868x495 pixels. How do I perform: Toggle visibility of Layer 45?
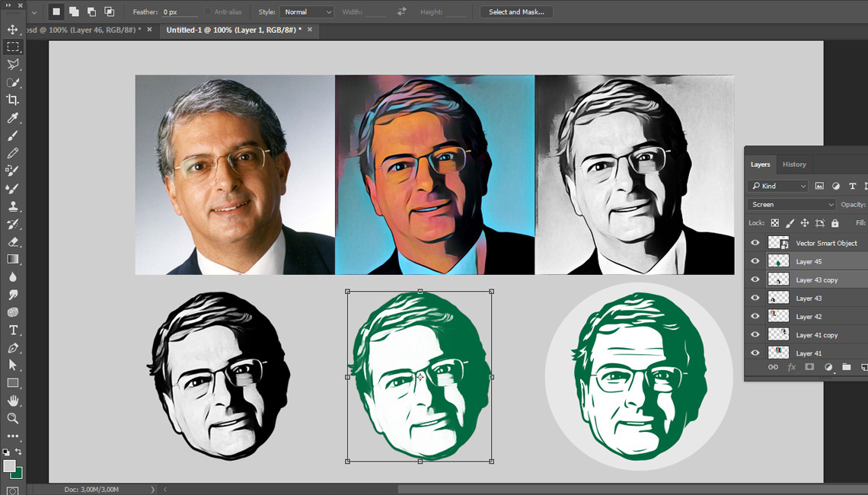tap(755, 261)
